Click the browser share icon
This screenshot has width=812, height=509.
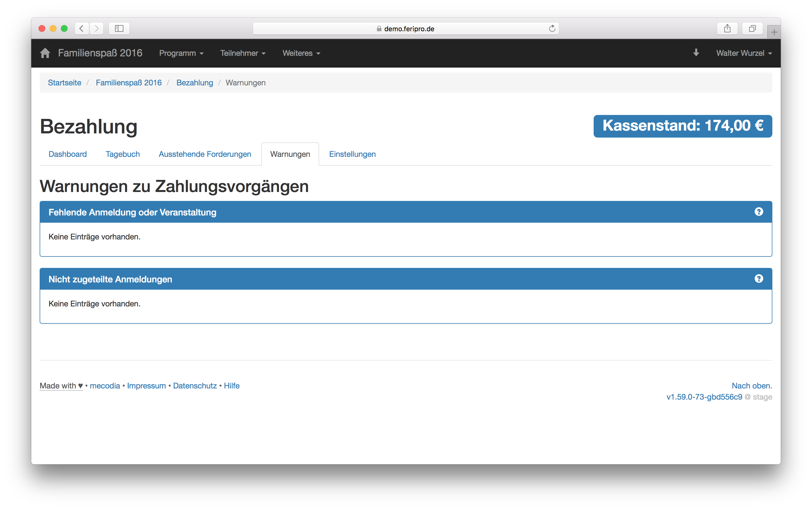pos(727,29)
